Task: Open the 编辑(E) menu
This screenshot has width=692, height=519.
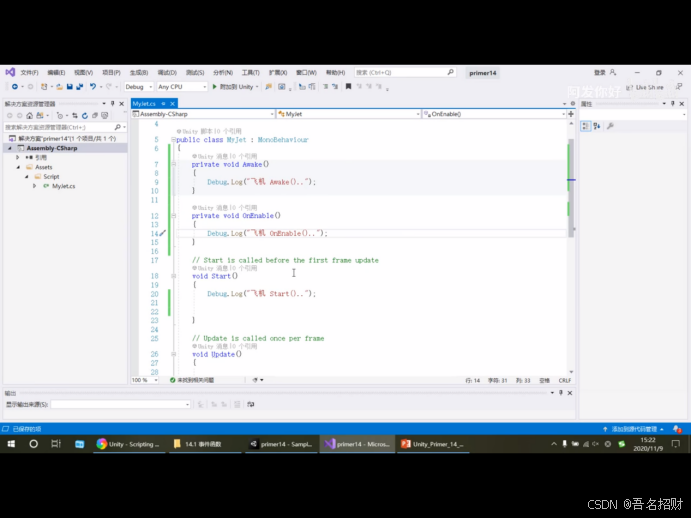Action: point(56,73)
